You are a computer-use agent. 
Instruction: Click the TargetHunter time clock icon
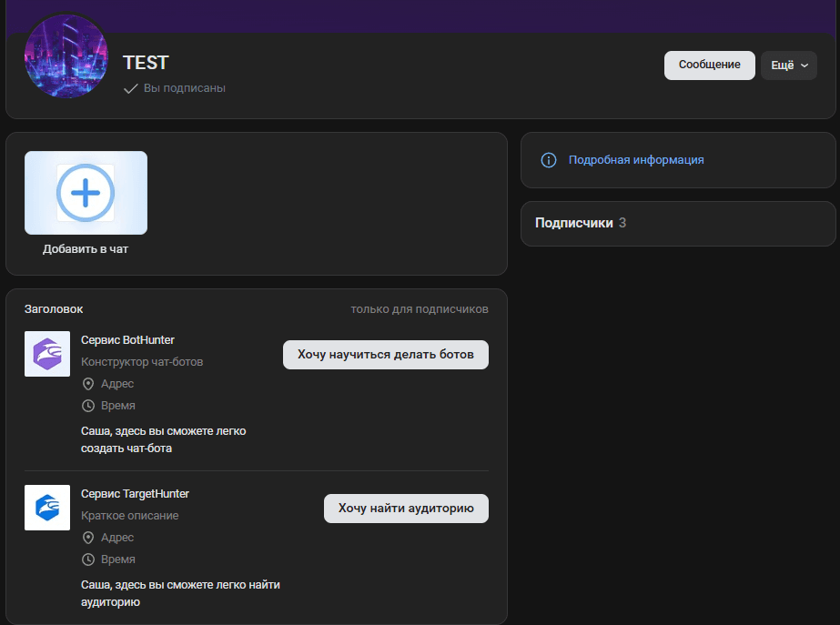88,559
